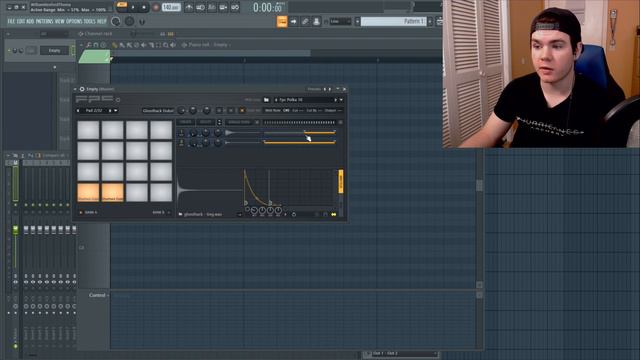
Task: Toggle the green channel mute LED in channel rack
Action: 9,51
